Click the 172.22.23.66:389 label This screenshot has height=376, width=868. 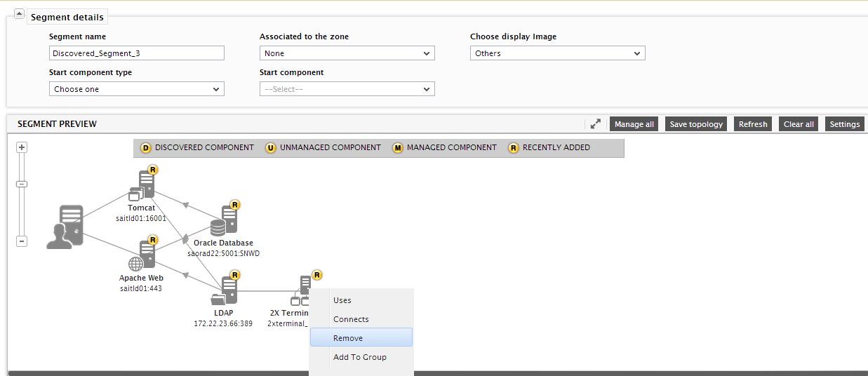[x=223, y=323]
